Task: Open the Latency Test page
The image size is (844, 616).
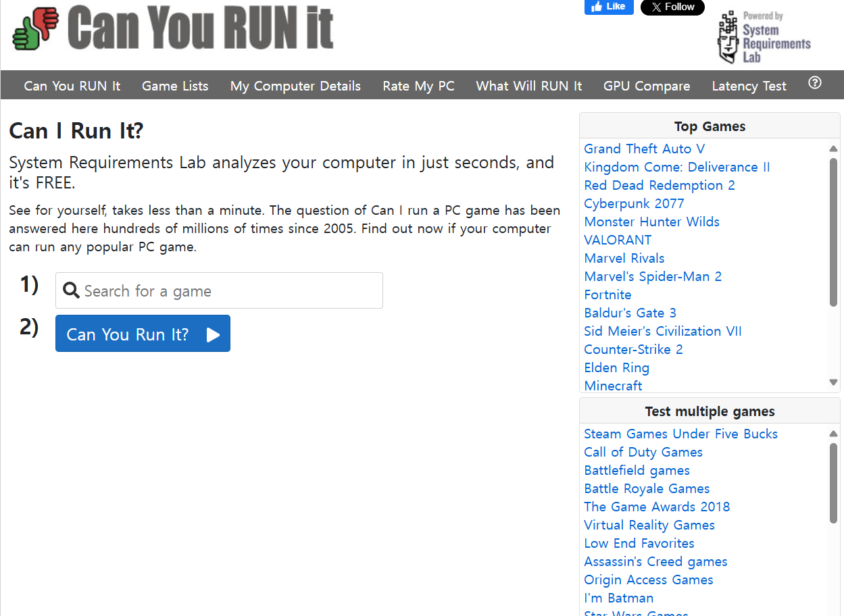Action: (x=749, y=86)
